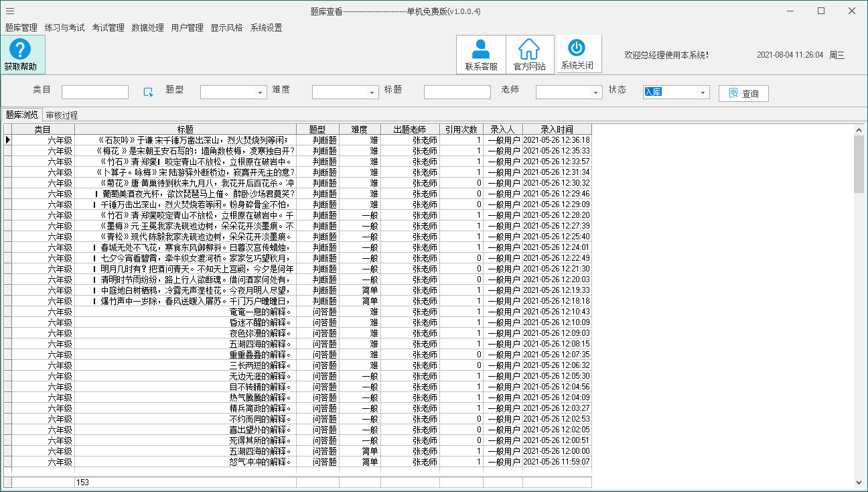Image resolution: width=868 pixels, height=492 pixels.
Task: Select the 题库浏览 tab
Action: 20,115
